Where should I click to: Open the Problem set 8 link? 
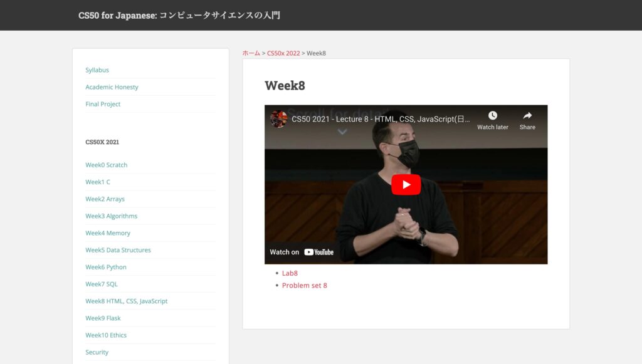pos(304,286)
